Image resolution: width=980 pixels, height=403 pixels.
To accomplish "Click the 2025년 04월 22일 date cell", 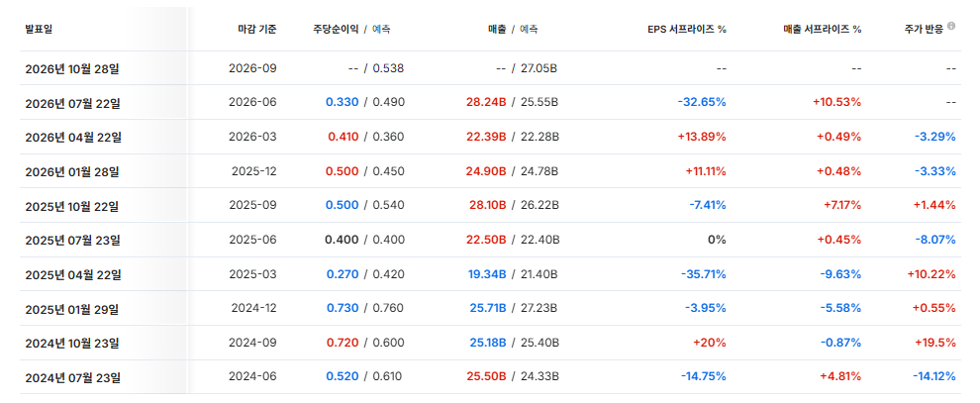I will pos(73,274).
